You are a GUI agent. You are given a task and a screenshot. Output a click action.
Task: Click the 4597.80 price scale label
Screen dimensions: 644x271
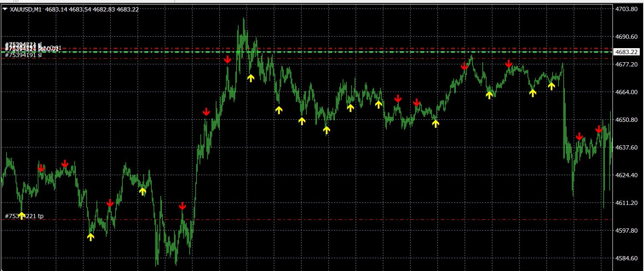click(x=626, y=231)
